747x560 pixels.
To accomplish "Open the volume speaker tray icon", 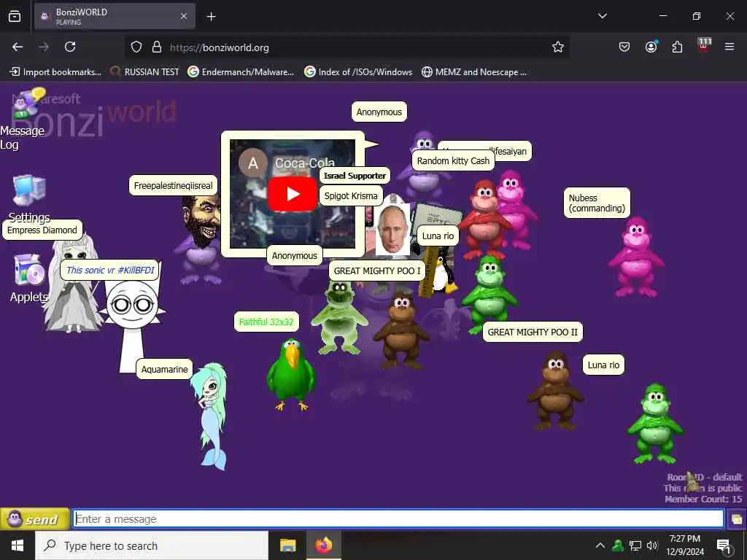I will coord(652,545).
